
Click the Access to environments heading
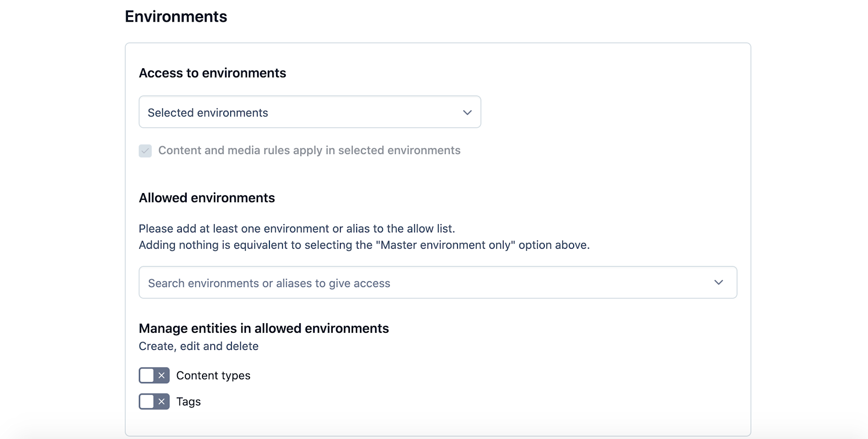212,73
